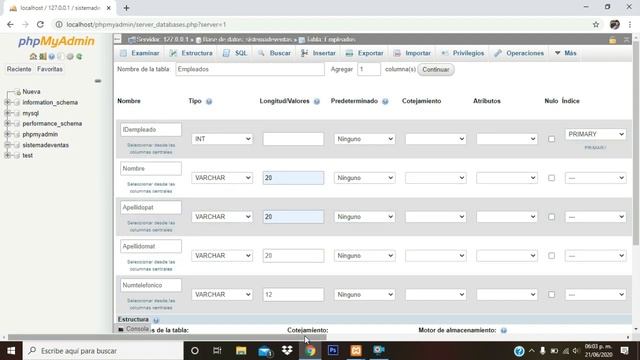Click horizontal scrollbar at page bottom
This screenshot has width=640, height=360.
click(x=167, y=338)
